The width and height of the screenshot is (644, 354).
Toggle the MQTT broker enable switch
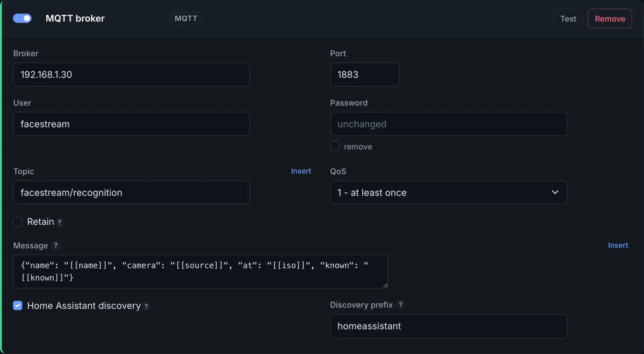[22, 19]
